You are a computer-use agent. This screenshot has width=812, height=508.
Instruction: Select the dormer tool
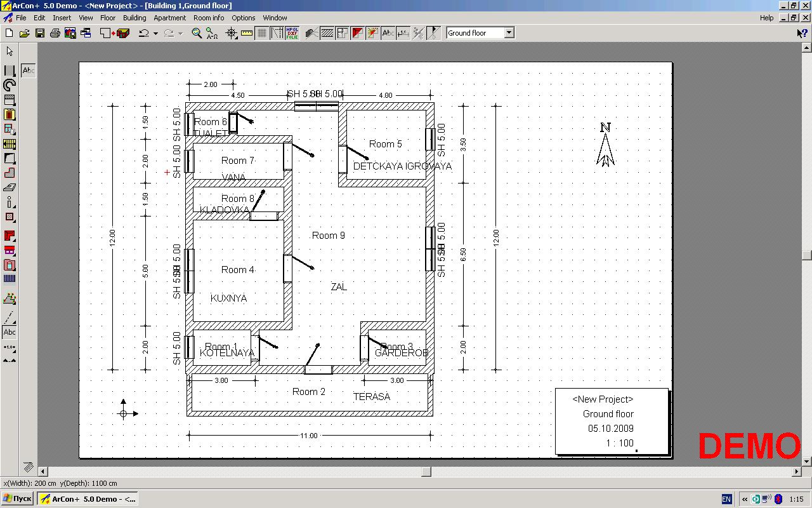click(x=10, y=250)
